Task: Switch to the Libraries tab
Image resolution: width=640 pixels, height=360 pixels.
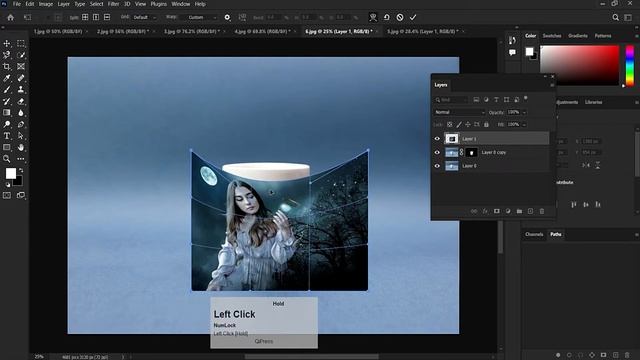Action: [593, 102]
